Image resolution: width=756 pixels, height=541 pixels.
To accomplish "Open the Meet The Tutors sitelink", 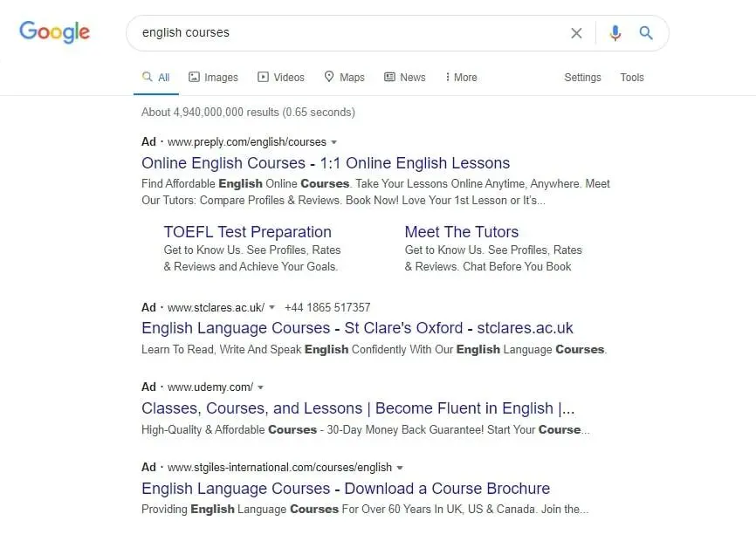I will (461, 232).
